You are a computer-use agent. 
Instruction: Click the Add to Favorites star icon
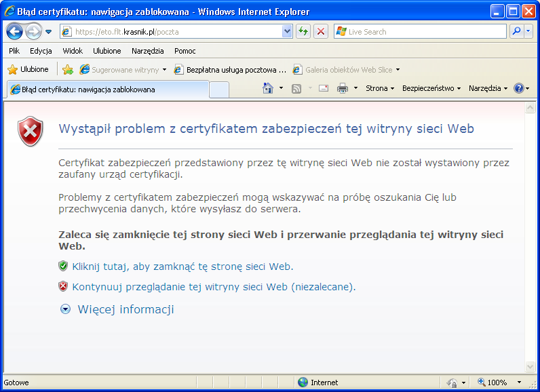(x=68, y=69)
